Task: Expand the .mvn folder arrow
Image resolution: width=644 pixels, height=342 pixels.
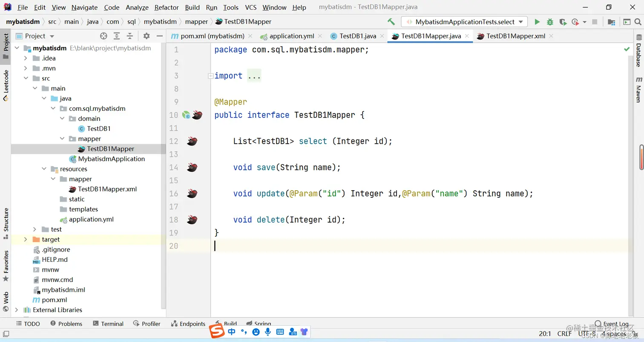Action: click(26, 68)
